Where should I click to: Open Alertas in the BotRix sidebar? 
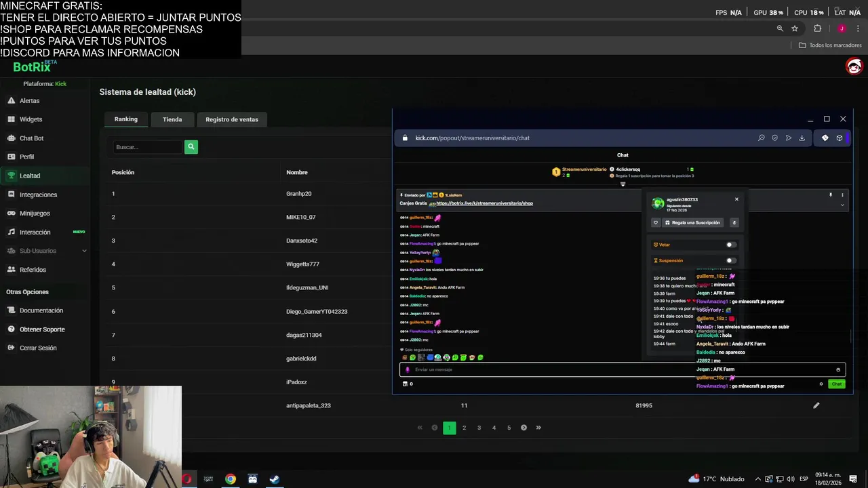click(x=29, y=100)
